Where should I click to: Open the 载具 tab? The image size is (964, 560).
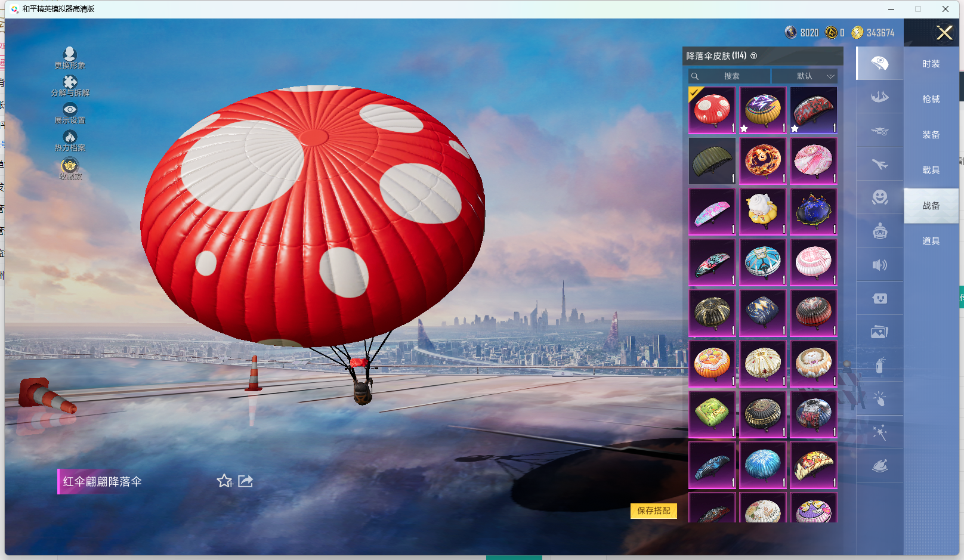931,170
